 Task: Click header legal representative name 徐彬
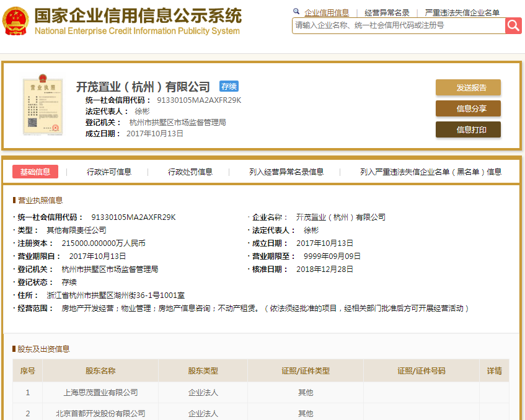tap(142, 111)
